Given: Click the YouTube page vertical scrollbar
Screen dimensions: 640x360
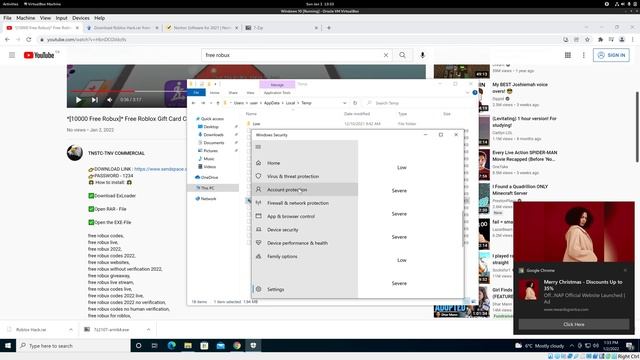Looking at the screenshot, I should tap(637, 127).
